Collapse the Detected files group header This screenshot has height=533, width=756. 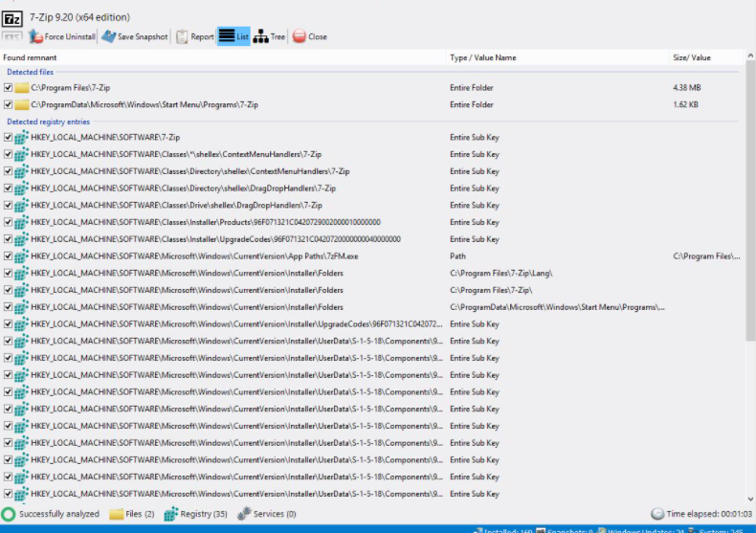[30, 72]
